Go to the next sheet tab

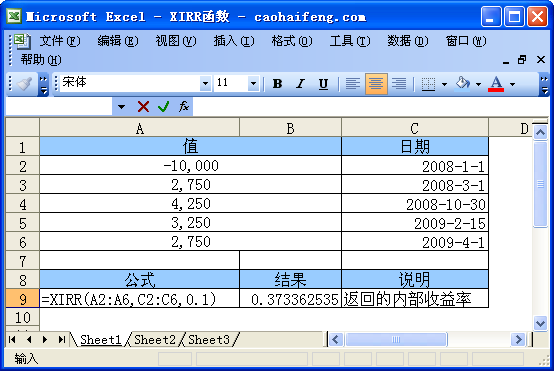coord(45,340)
